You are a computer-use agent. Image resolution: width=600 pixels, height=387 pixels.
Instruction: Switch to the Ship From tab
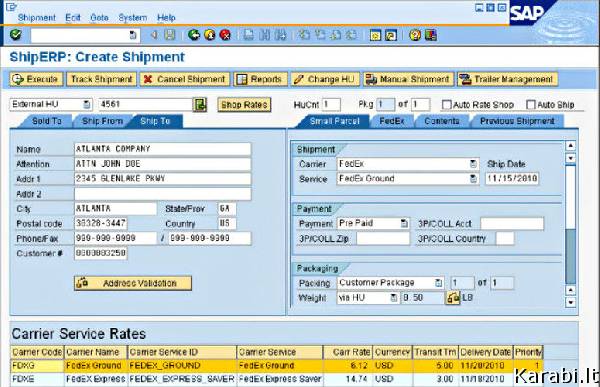(102, 121)
